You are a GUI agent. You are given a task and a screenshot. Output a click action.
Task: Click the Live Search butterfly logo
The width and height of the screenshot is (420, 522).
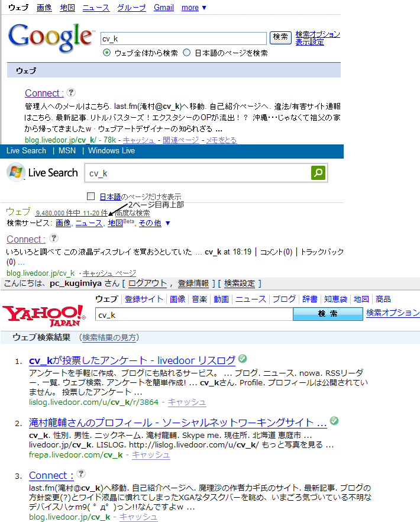15,172
